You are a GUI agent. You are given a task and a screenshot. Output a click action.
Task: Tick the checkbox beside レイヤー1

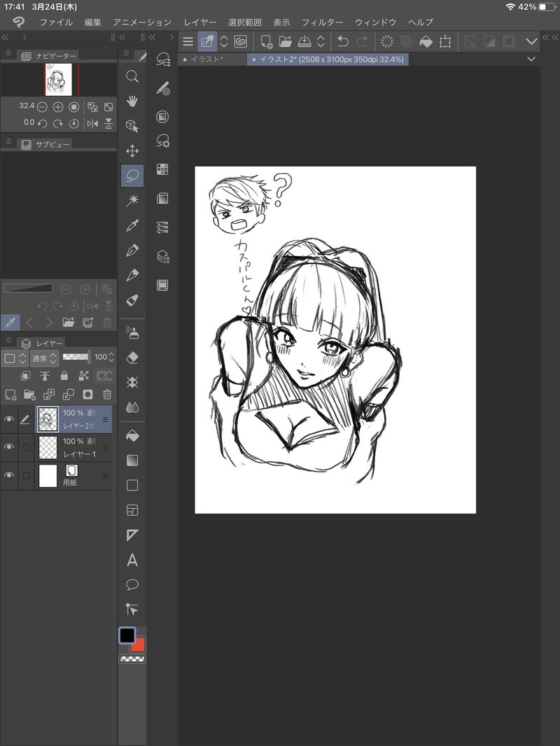pos(27,447)
